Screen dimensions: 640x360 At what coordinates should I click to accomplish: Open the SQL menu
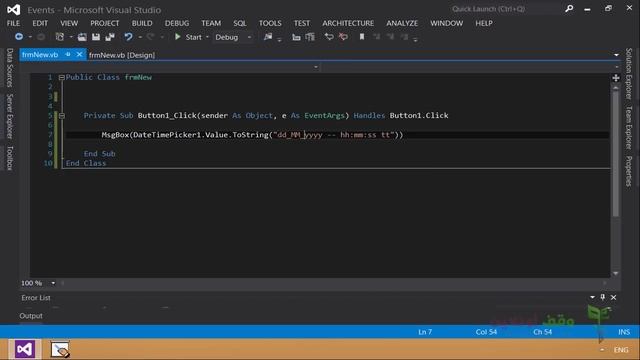240,23
